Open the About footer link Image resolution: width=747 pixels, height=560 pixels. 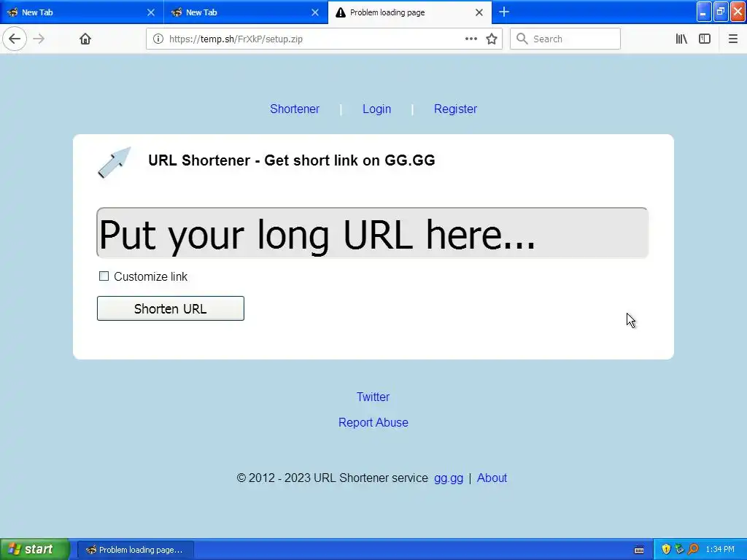pyautogui.click(x=492, y=478)
